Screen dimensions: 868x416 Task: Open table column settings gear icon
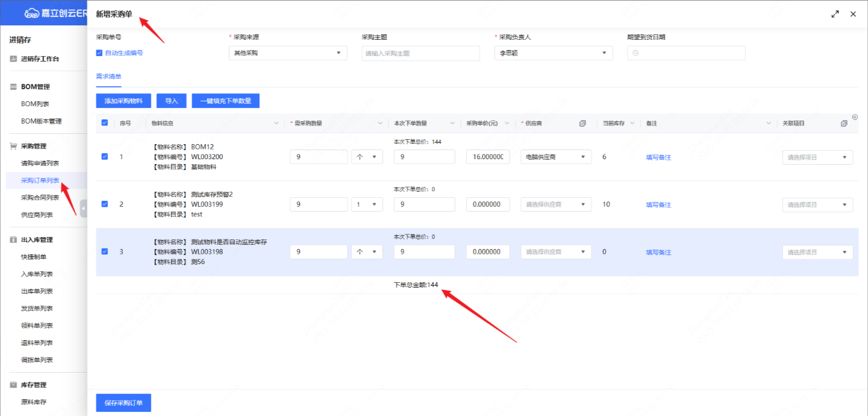pyautogui.click(x=855, y=117)
